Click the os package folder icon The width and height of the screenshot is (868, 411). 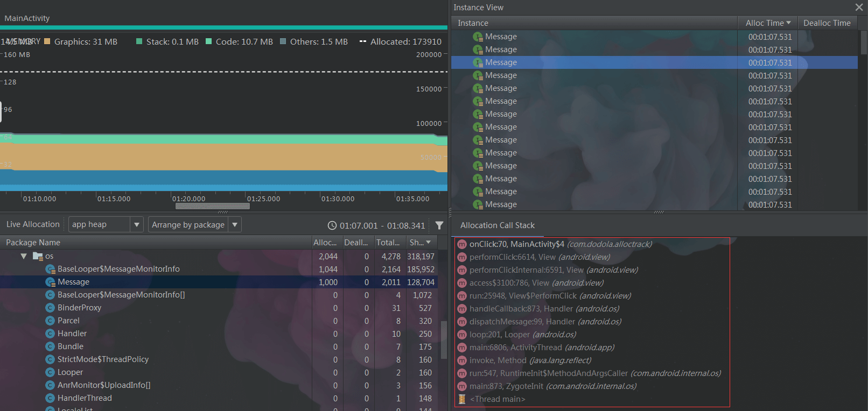tap(38, 256)
